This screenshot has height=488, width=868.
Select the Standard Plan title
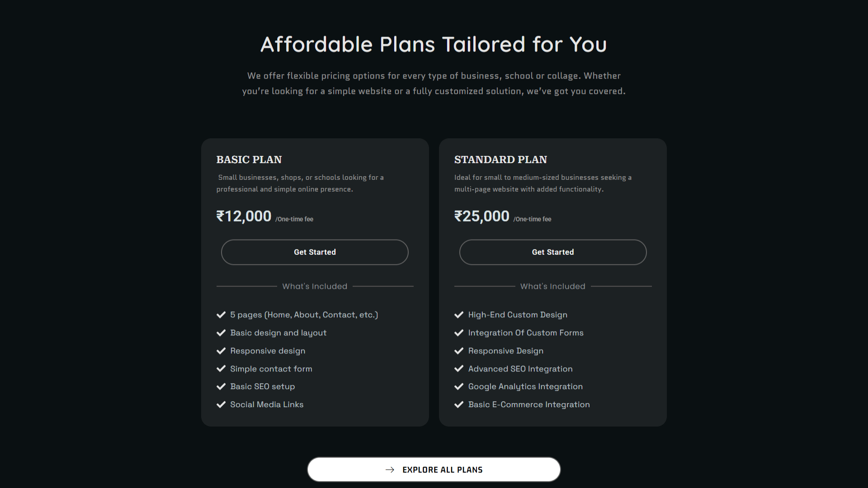(x=500, y=160)
